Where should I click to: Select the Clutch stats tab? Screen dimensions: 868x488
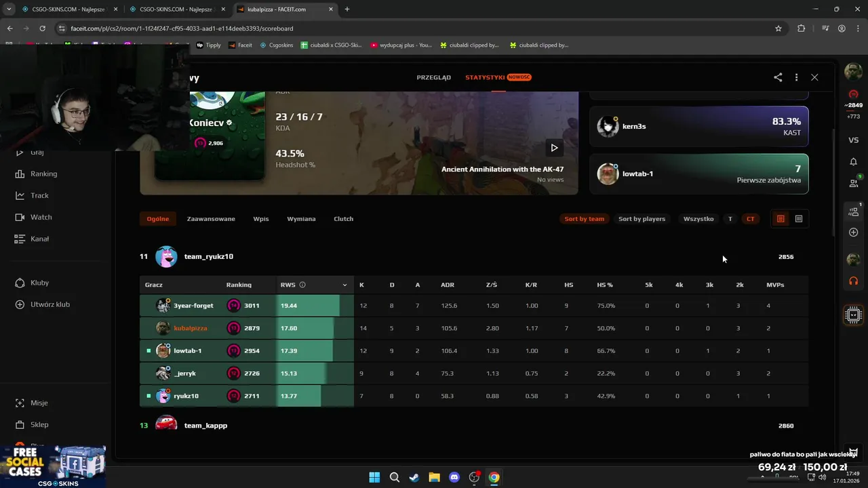pyautogui.click(x=343, y=219)
